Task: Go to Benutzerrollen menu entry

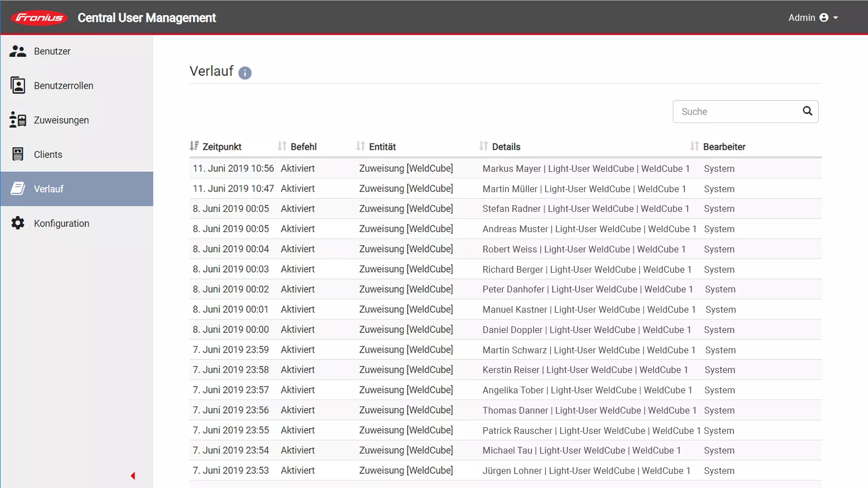Action: pos(63,86)
